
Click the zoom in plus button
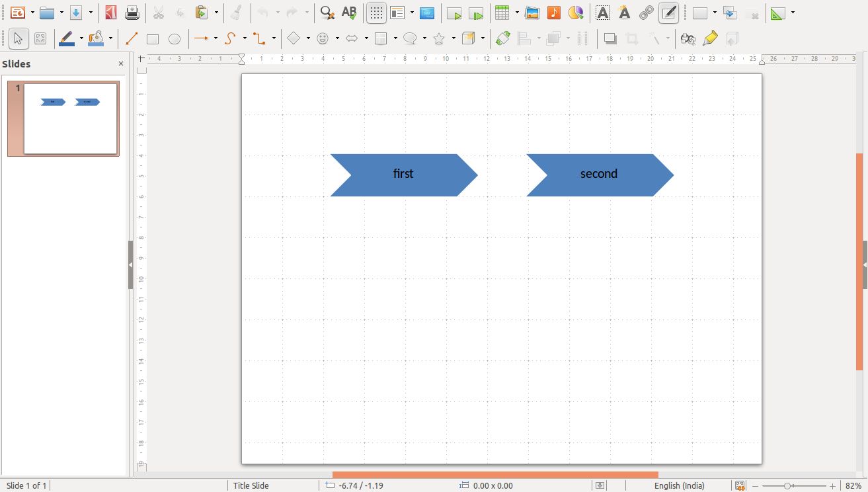[x=833, y=486]
